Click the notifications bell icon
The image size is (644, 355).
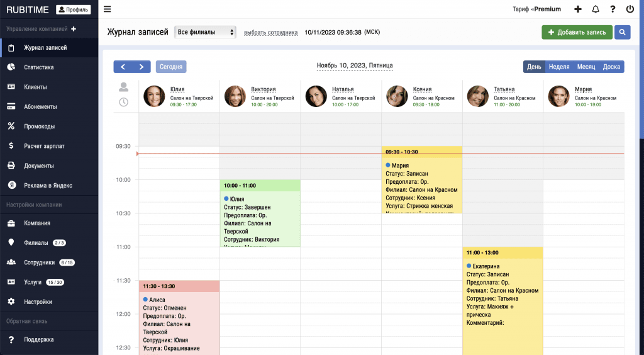tap(596, 9)
